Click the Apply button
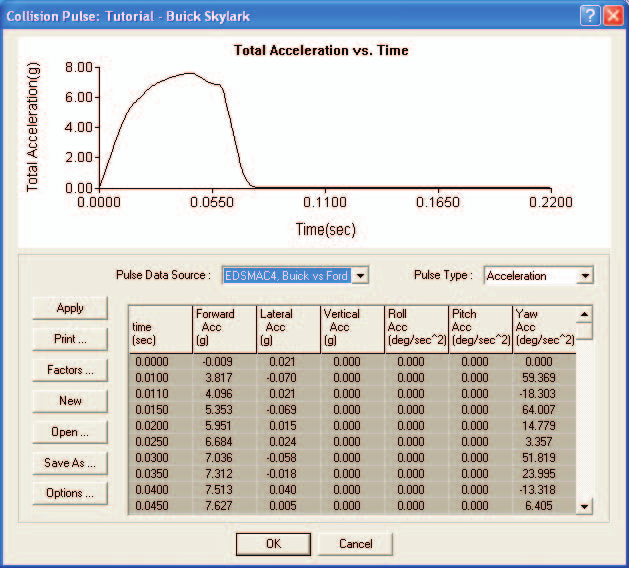The width and height of the screenshot is (629, 568). click(70, 308)
